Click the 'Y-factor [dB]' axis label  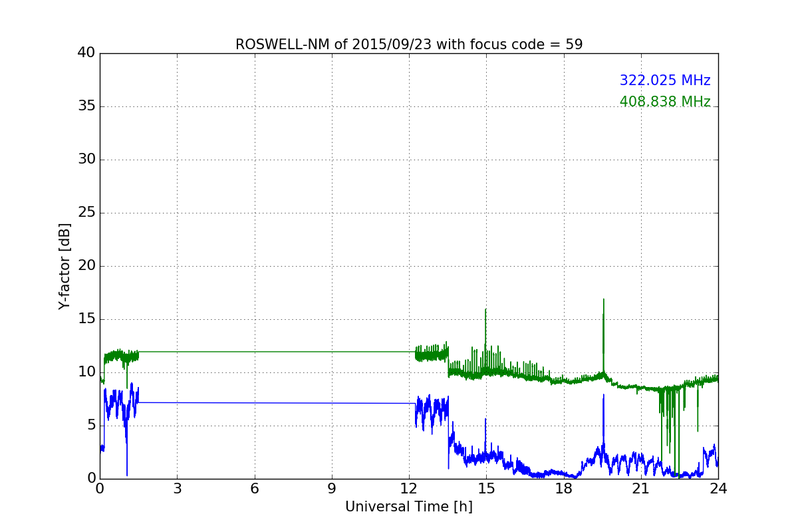(65, 266)
